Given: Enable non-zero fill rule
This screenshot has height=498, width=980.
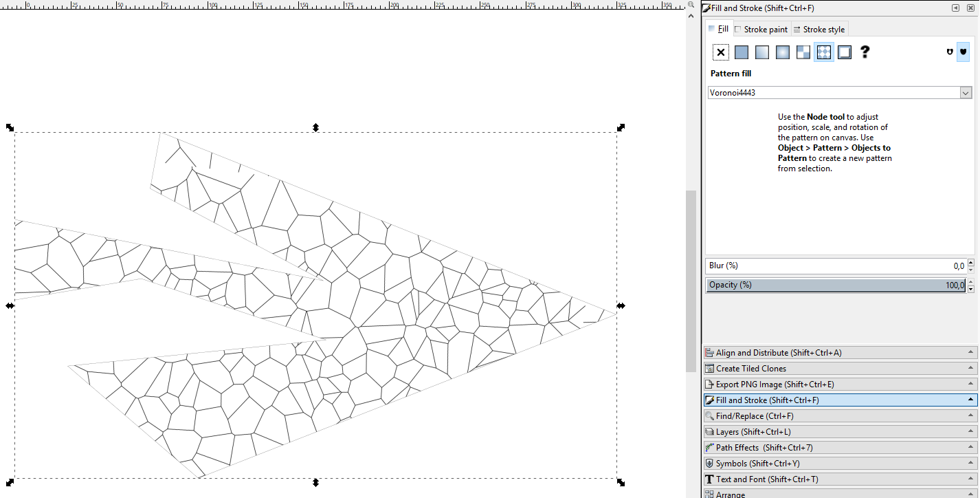Looking at the screenshot, I should pos(963,52).
